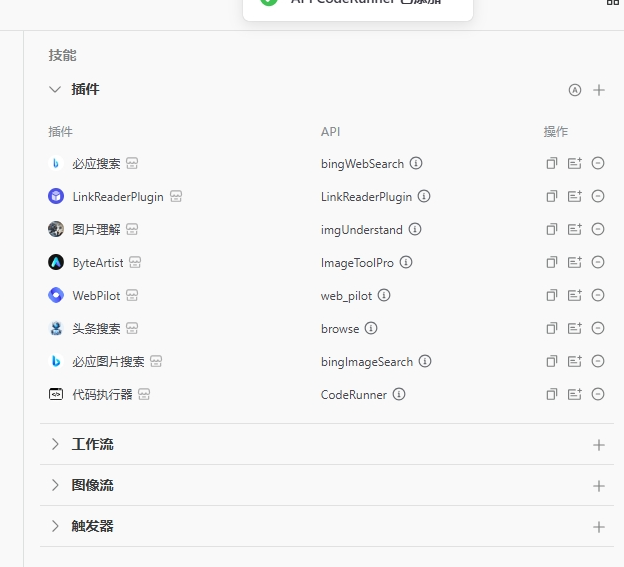This screenshot has height=567, width=624.
Task: Click store icon next to 代码执行器
Action: point(144,394)
